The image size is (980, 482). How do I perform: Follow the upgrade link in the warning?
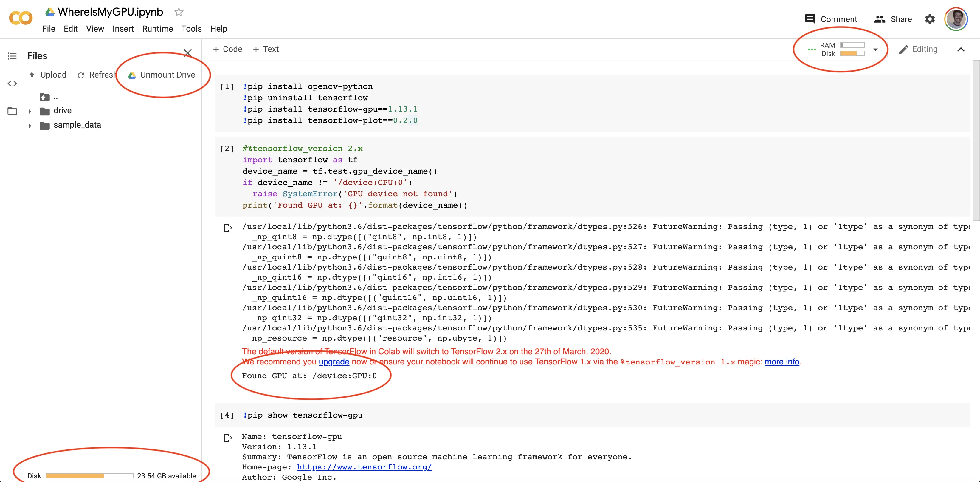[x=334, y=362]
